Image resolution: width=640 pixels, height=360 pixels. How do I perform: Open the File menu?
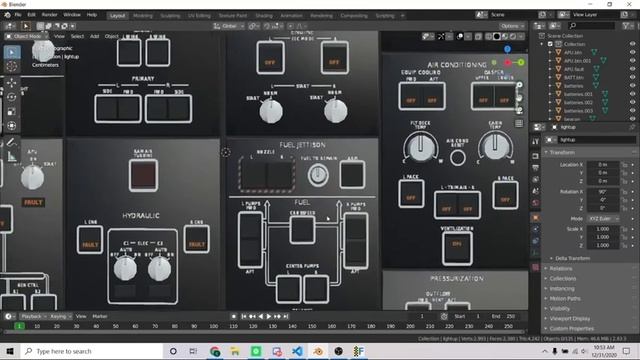(18, 15)
